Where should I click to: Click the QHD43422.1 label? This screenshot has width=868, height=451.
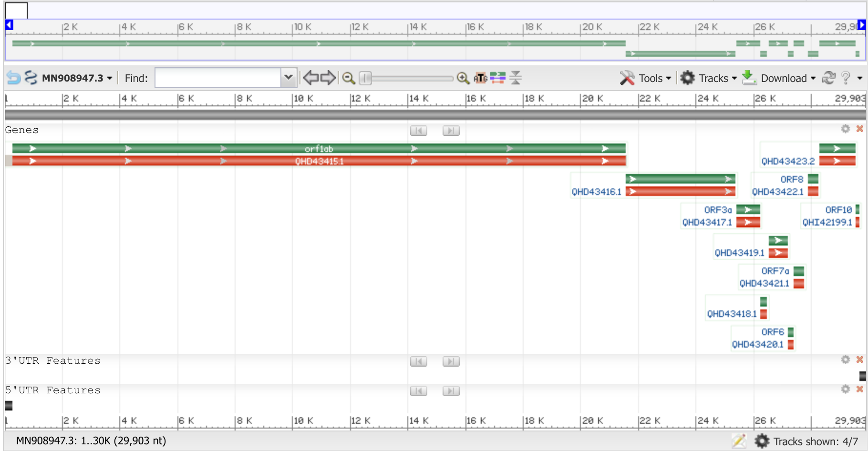(778, 192)
